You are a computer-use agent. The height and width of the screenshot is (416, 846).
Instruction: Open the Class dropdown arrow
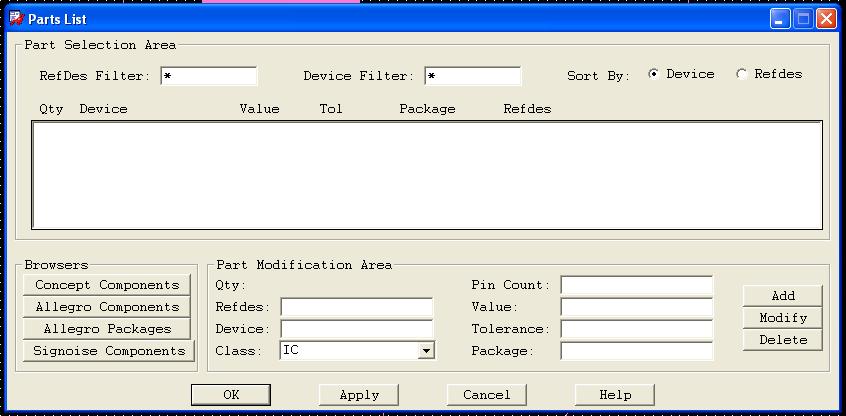(426, 351)
